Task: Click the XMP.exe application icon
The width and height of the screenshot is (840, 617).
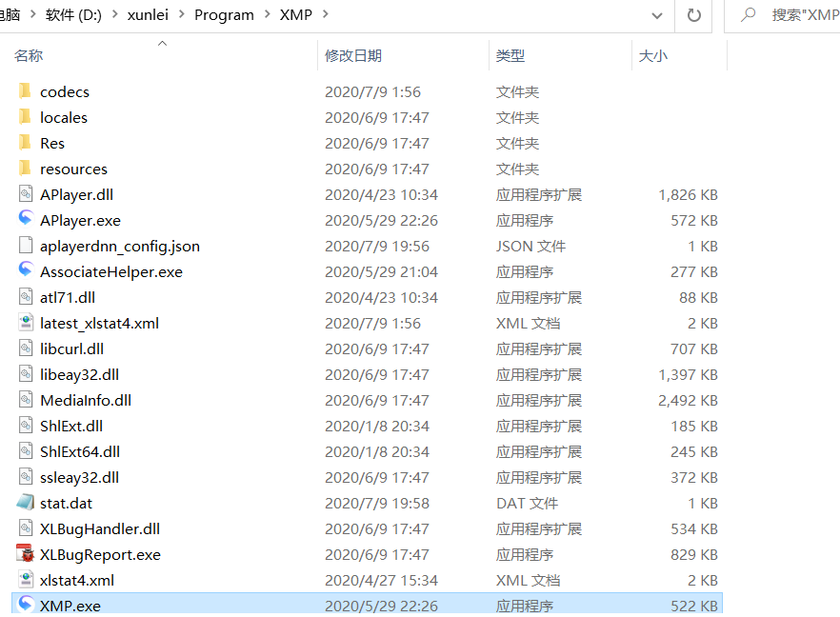Action: 26,605
